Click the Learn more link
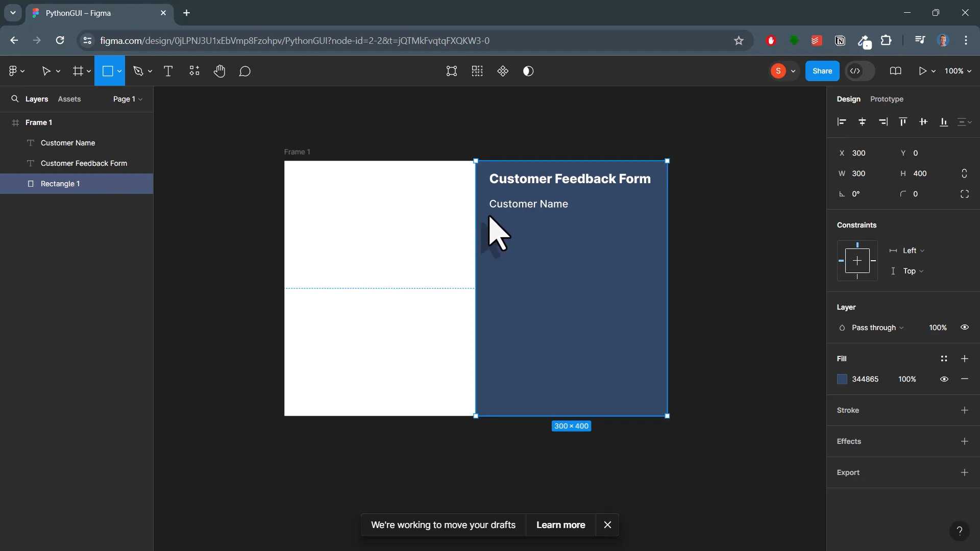Viewport: 980px width, 551px height. point(560,524)
